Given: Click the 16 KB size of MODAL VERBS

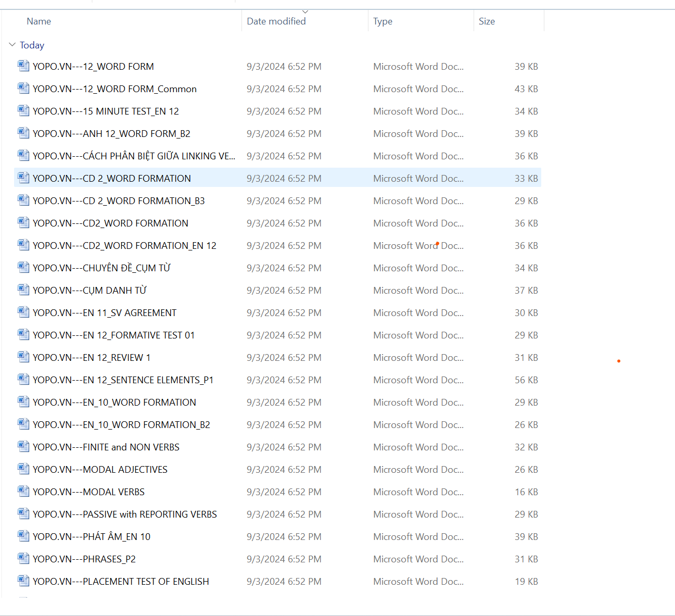Looking at the screenshot, I should point(526,492).
